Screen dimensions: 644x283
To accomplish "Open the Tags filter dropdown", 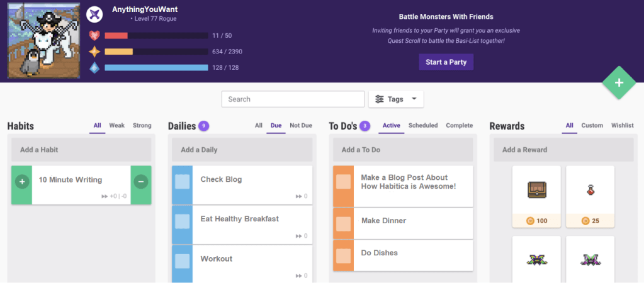I will click(x=396, y=99).
